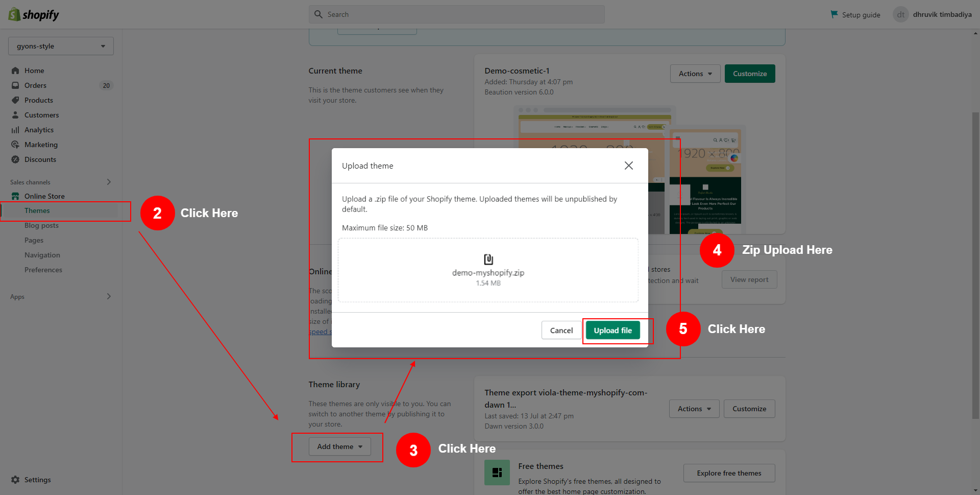
Task: Open Settings via the gear icon
Action: (x=15, y=480)
